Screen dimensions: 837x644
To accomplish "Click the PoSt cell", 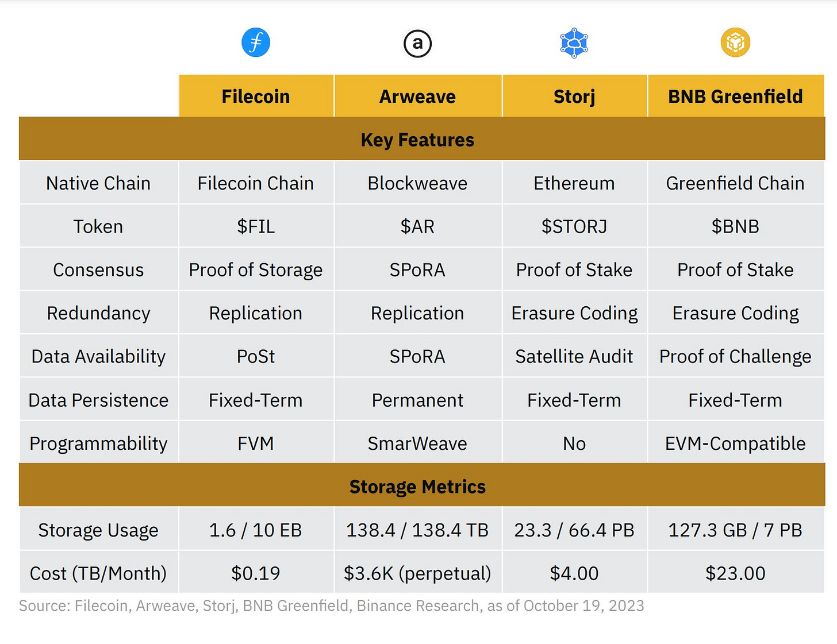I will click(x=256, y=356).
